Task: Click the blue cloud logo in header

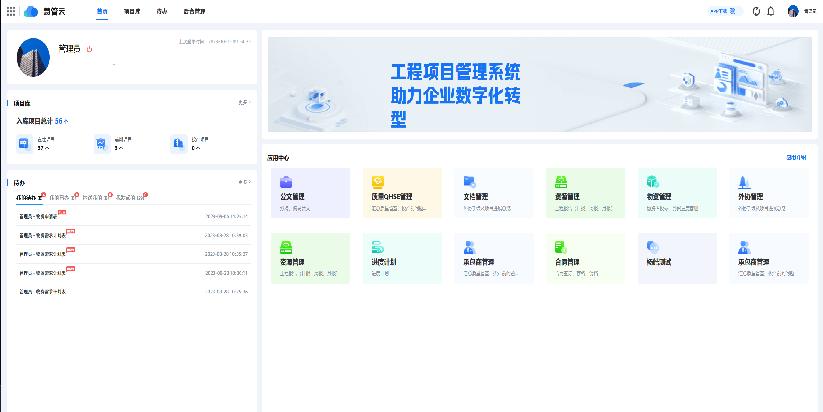Action: click(x=30, y=11)
